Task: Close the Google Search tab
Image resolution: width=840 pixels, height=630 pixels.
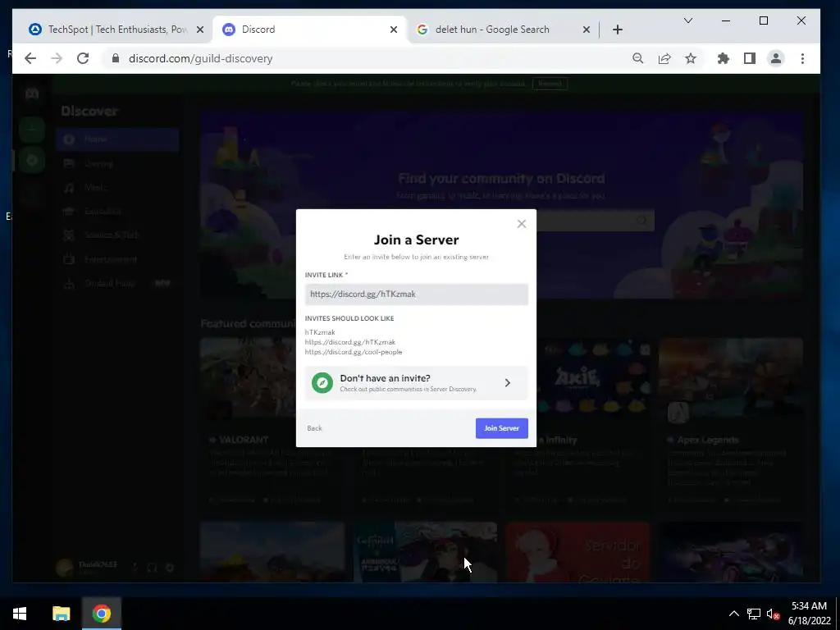Action: pos(586,30)
